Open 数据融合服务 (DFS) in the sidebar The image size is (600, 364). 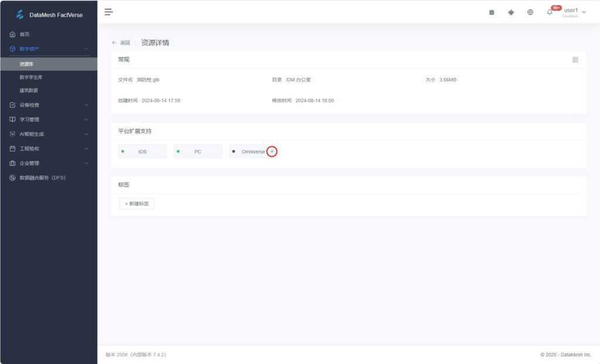coord(42,177)
